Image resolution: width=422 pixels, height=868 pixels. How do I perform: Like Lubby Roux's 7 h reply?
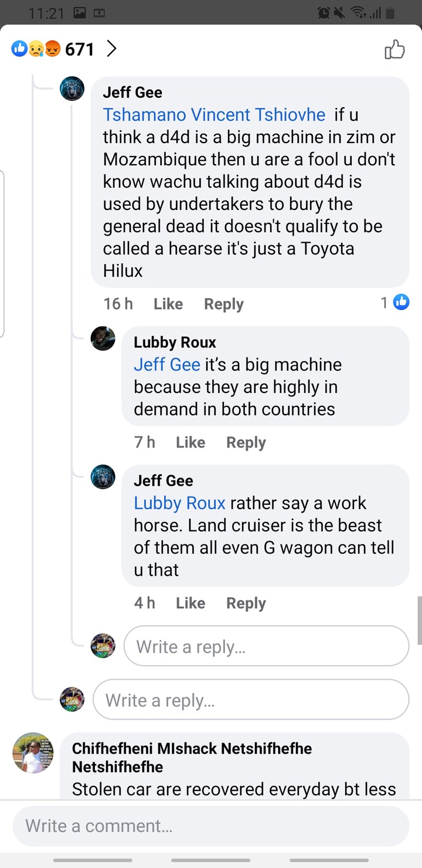click(x=190, y=442)
